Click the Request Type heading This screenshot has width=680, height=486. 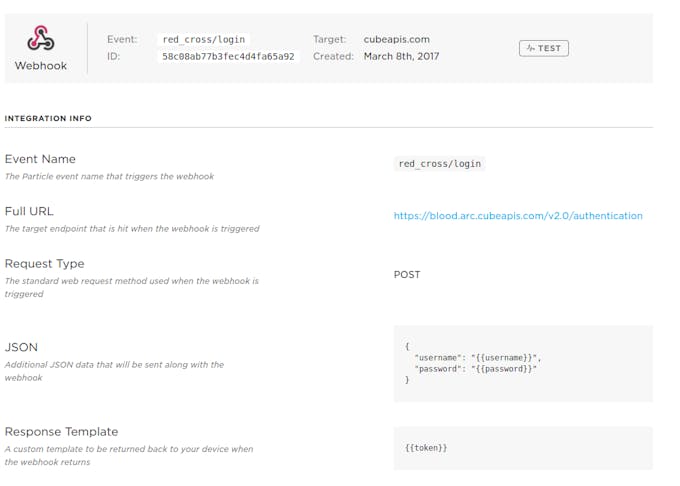[44, 264]
